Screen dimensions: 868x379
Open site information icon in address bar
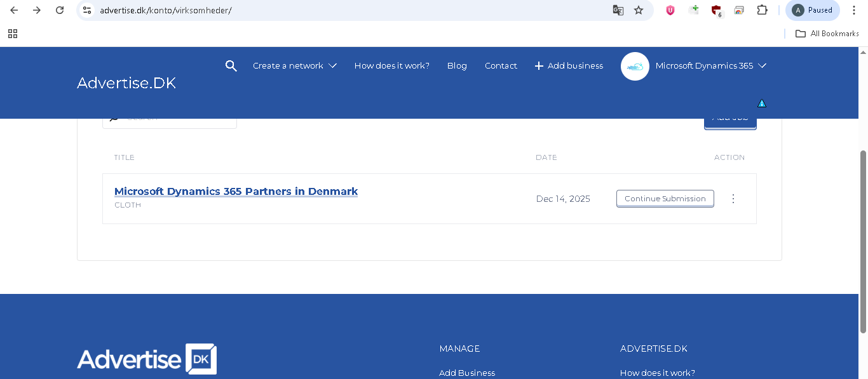point(88,10)
